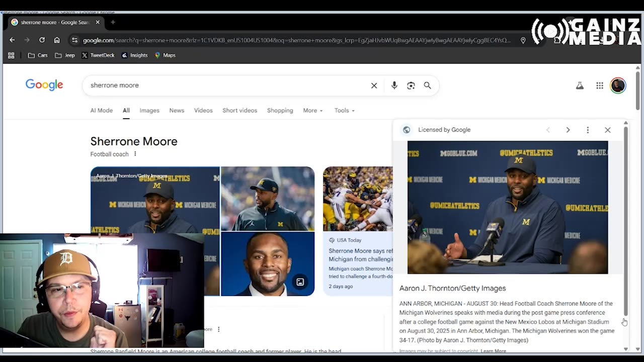Search by image using the Lens icon
This screenshot has height=362, width=644.
(x=411, y=85)
